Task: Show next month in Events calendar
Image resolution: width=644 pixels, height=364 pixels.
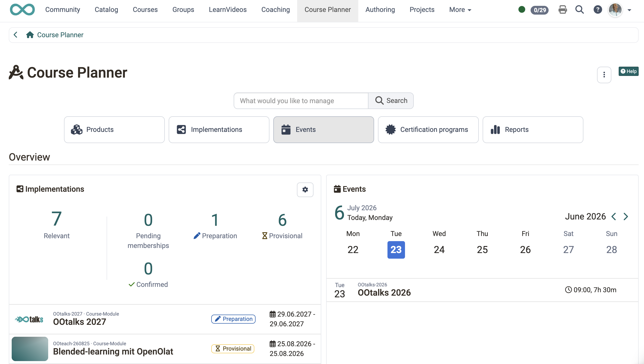Action: click(x=626, y=217)
